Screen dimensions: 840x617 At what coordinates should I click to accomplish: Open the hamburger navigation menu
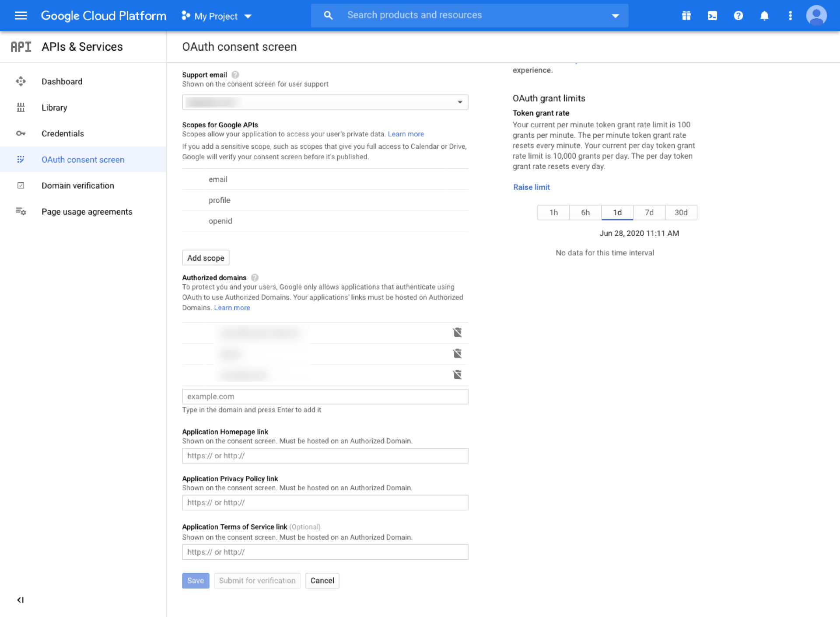[x=21, y=16]
